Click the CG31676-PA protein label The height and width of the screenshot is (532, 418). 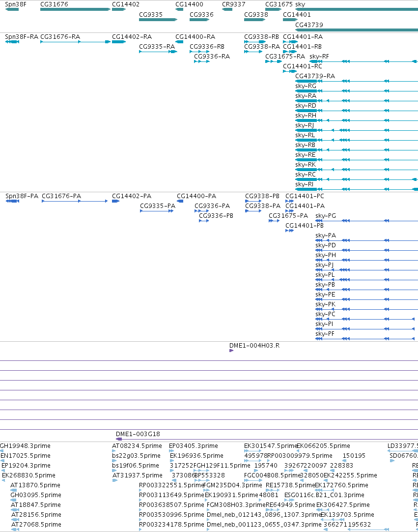(62, 196)
